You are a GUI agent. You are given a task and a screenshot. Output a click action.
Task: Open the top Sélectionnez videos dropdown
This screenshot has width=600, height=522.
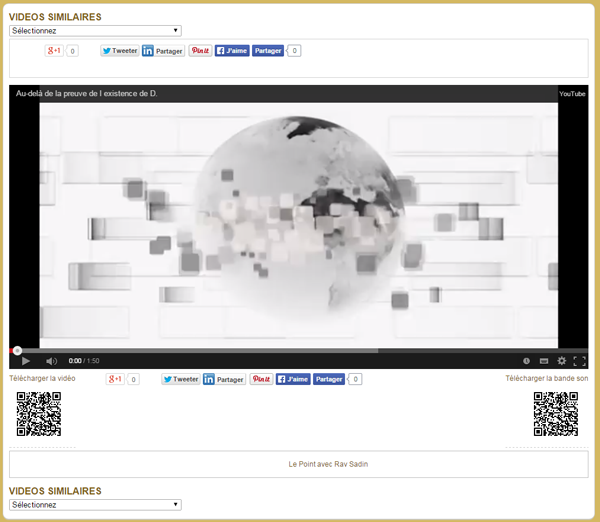[x=95, y=31]
